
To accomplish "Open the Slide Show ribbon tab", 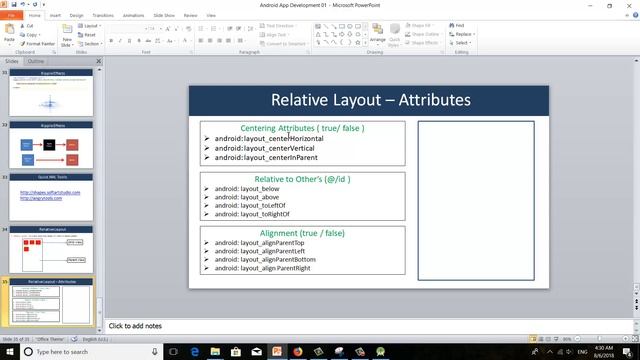I will (x=164, y=16).
